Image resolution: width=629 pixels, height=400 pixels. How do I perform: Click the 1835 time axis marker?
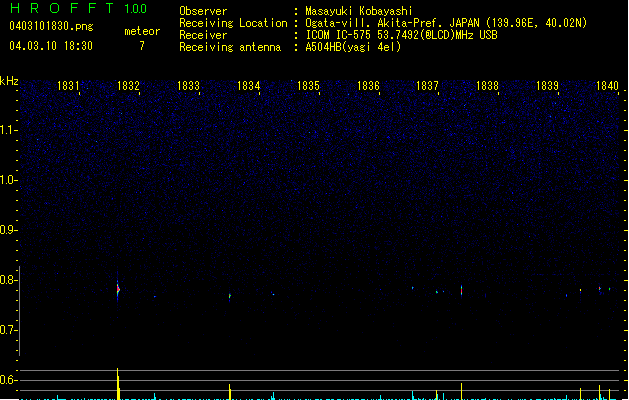[308, 86]
